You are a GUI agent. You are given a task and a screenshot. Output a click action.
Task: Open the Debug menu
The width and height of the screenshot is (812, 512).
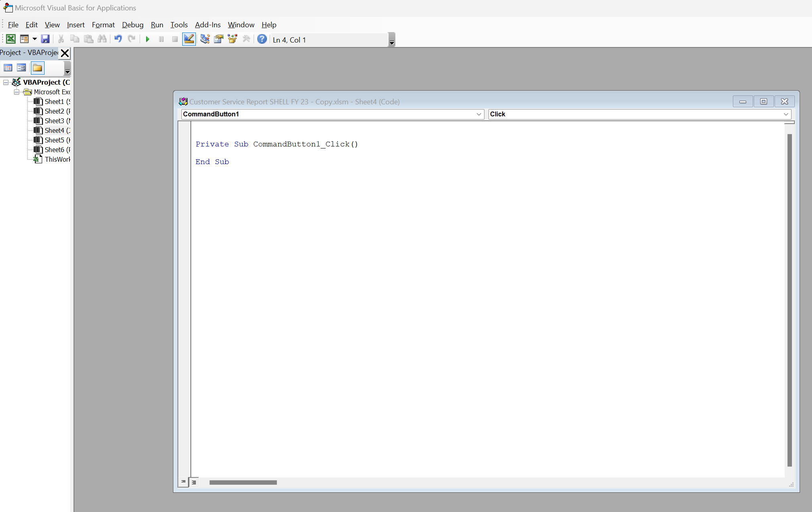[132, 25]
